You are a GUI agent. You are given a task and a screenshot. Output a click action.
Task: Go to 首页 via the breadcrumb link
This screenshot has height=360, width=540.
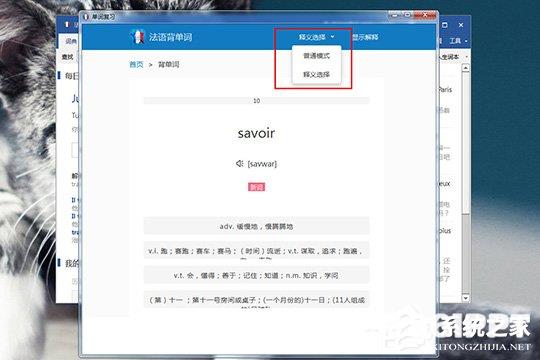[x=136, y=64]
